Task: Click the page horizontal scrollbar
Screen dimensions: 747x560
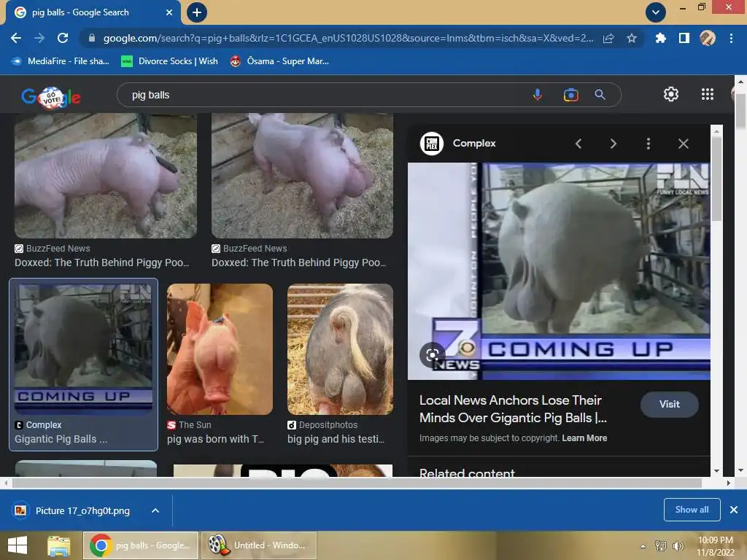Action: pyautogui.click(x=356, y=483)
